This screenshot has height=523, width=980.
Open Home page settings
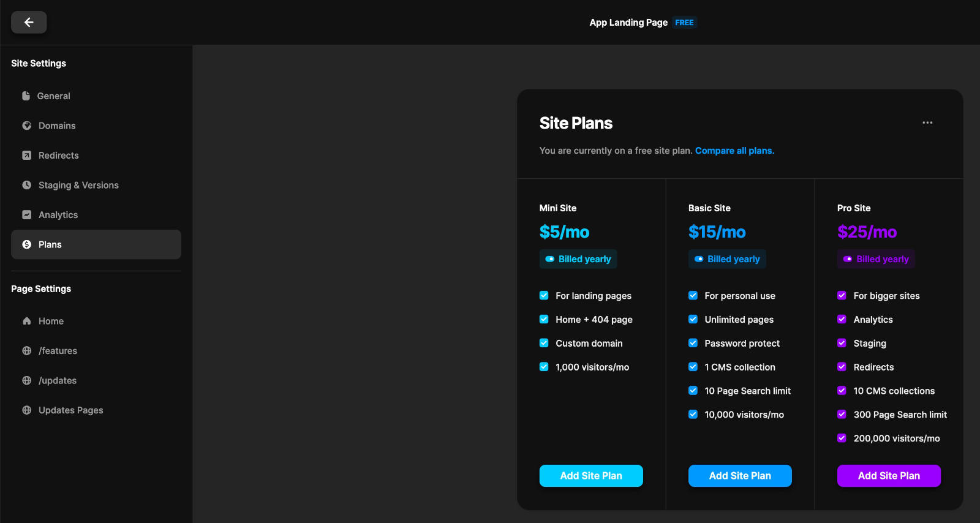point(96,321)
